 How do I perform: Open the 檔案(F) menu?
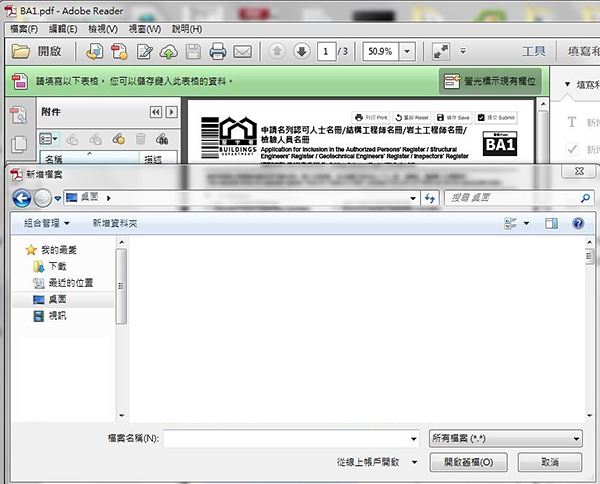click(23, 29)
